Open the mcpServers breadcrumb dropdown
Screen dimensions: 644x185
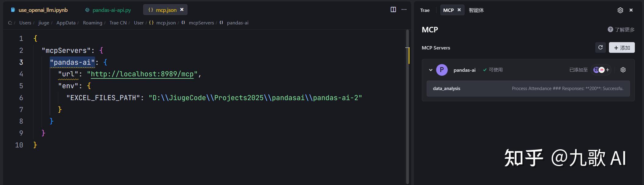pyautogui.click(x=201, y=23)
